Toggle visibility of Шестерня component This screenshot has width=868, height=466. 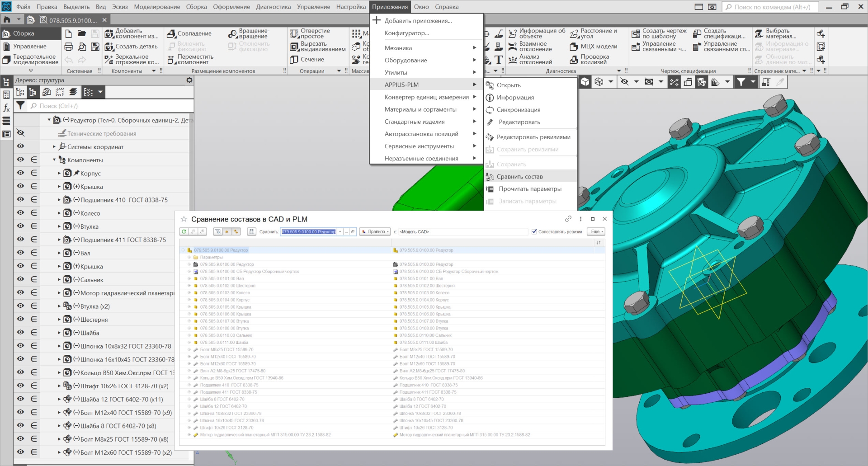tap(20, 319)
